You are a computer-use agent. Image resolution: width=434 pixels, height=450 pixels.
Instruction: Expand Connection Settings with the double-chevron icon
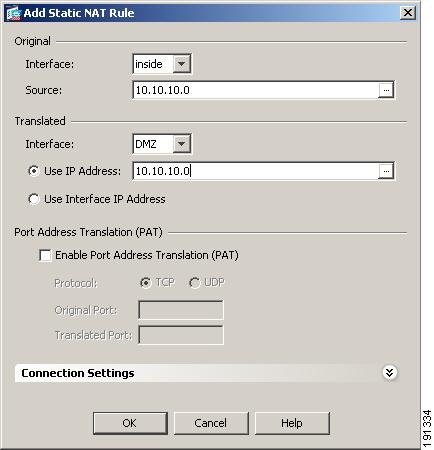[x=389, y=372]
